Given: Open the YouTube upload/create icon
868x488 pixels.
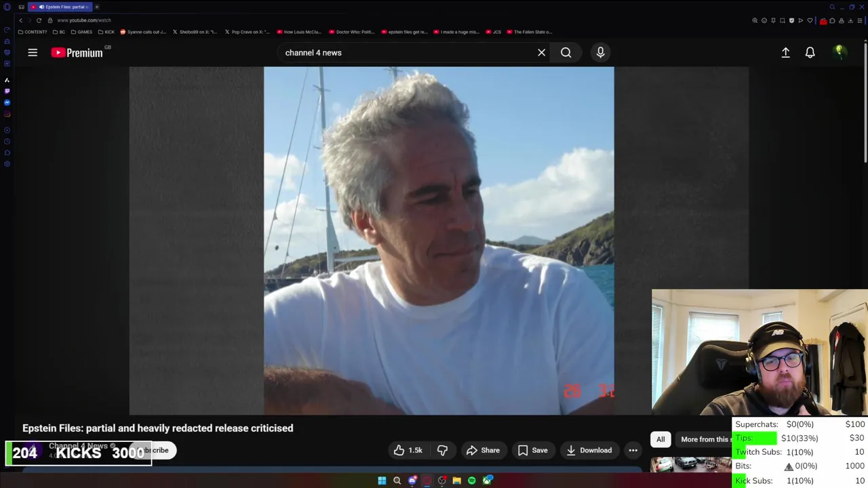Looking at the screenshot, I should (785, 52).
